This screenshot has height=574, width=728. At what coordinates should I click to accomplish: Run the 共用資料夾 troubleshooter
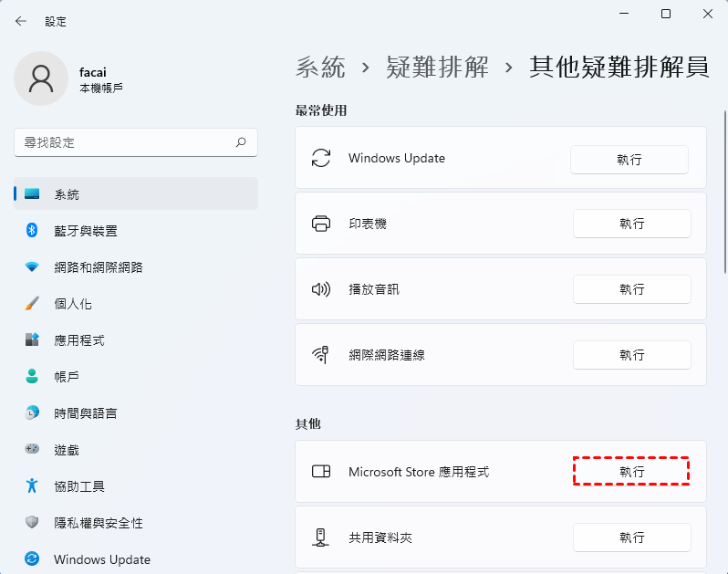(632, 537)
